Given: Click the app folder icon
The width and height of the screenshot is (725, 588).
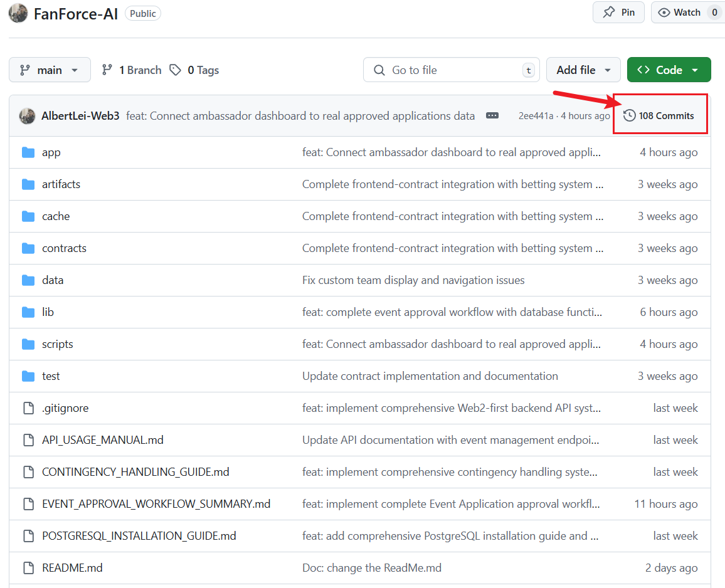Looking at the screenshot, I should [28, 152].
